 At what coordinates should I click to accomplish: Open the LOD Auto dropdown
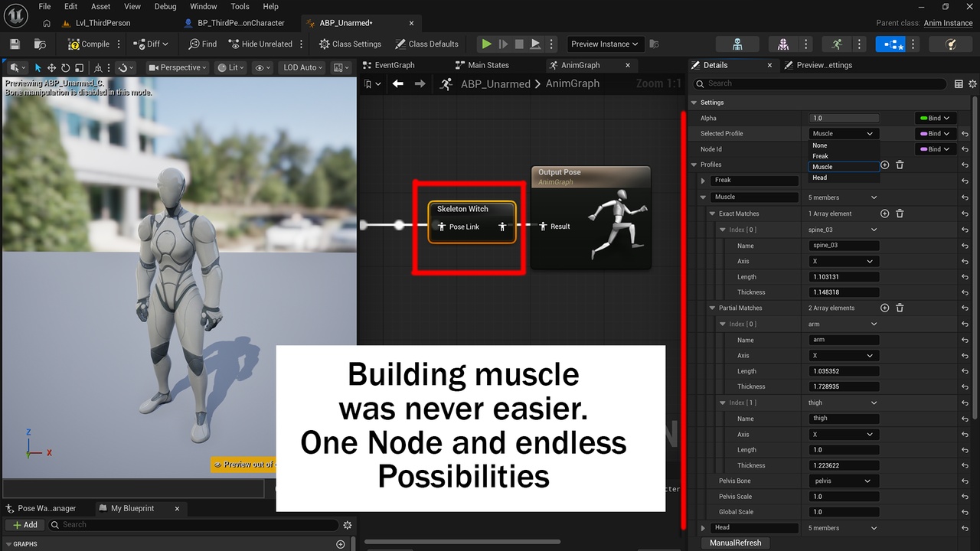tap(302, 68)
